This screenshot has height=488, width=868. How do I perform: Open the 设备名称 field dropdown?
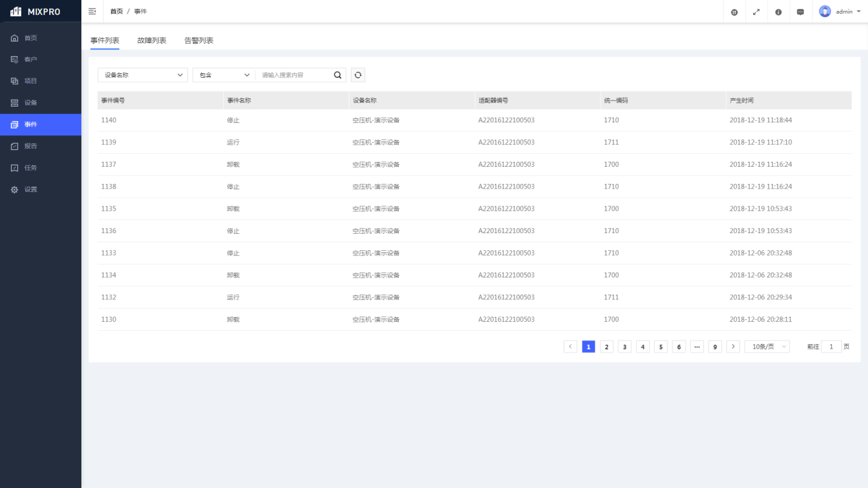point(142,75)
